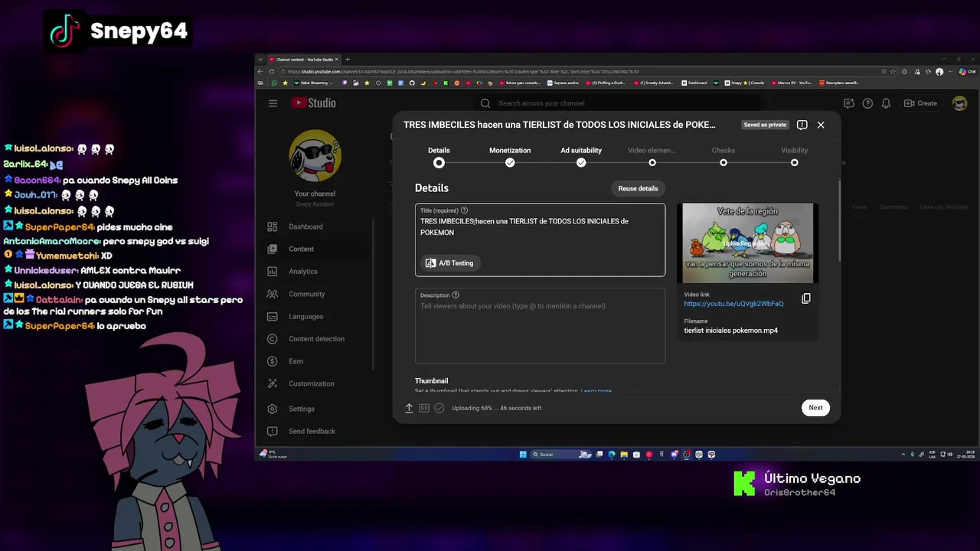Go to the Video elements step
This screenshot has height=551, width=980.
point(652,155)
